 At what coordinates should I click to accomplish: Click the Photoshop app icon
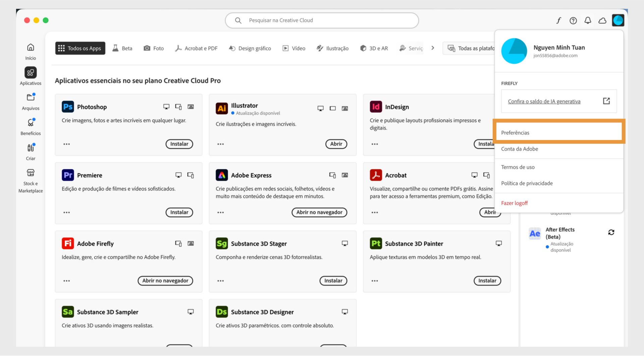68,107
